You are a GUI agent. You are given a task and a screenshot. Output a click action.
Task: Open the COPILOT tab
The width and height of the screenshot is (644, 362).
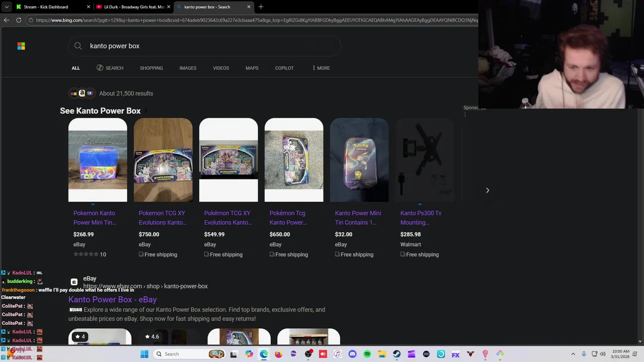[284, 68]
